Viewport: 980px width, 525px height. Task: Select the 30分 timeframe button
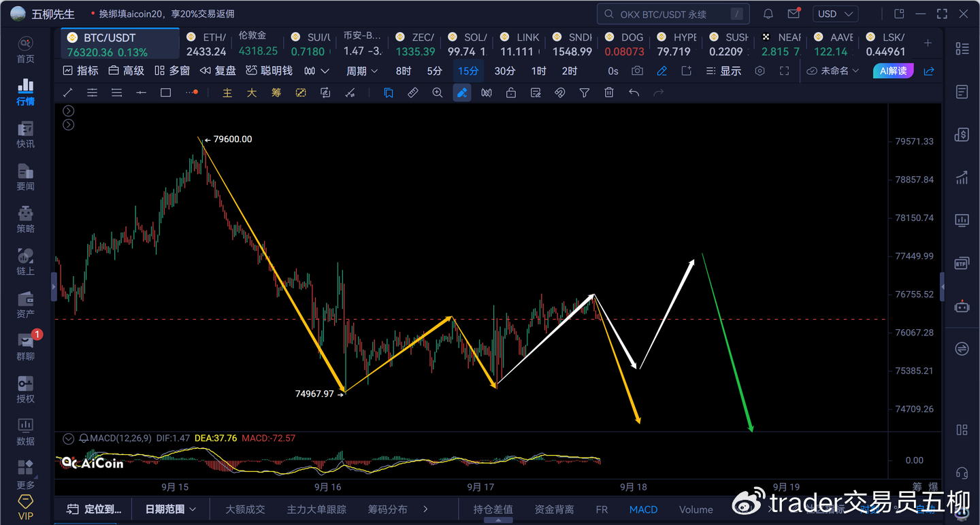pyautogui.click(x=504, y=71)
